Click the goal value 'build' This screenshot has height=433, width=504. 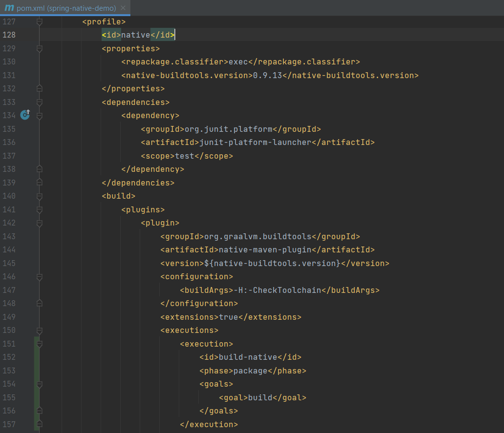(260, 398)
